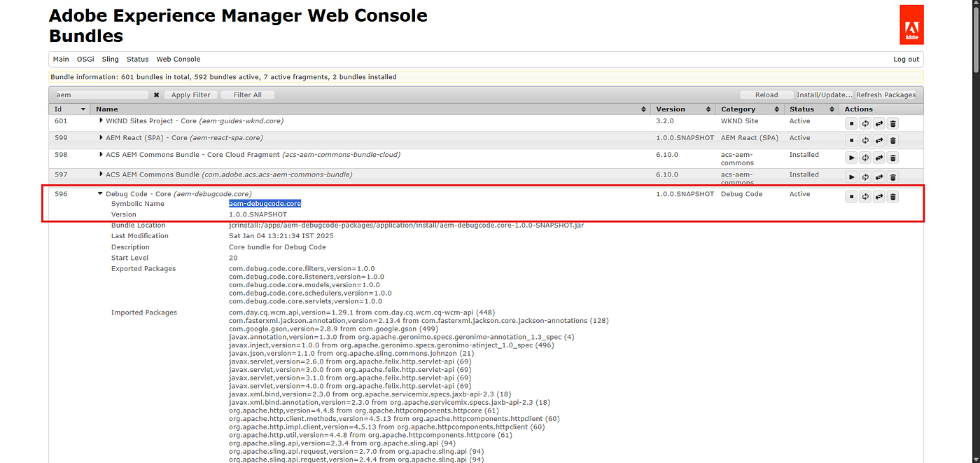Click Filter All button
The width and height of the screenshot is (980, 463).
click(x=248, y=95)
